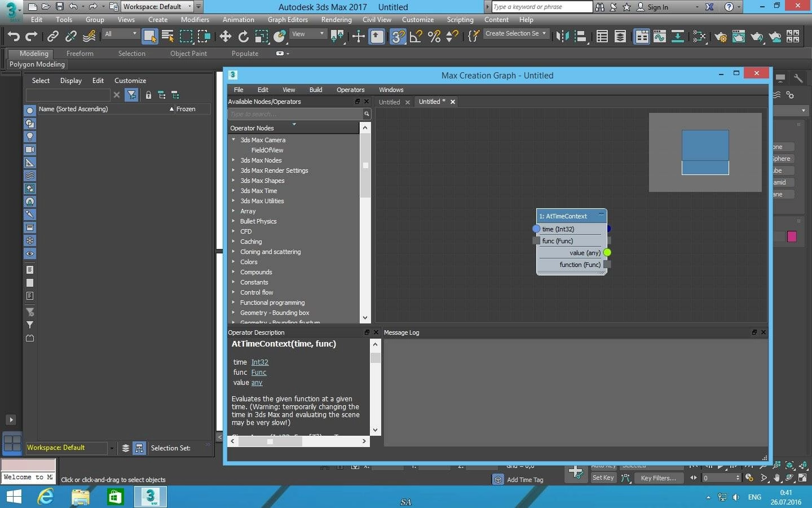
Task: Toggle Percent Snap button
Action: click(434, 37)
